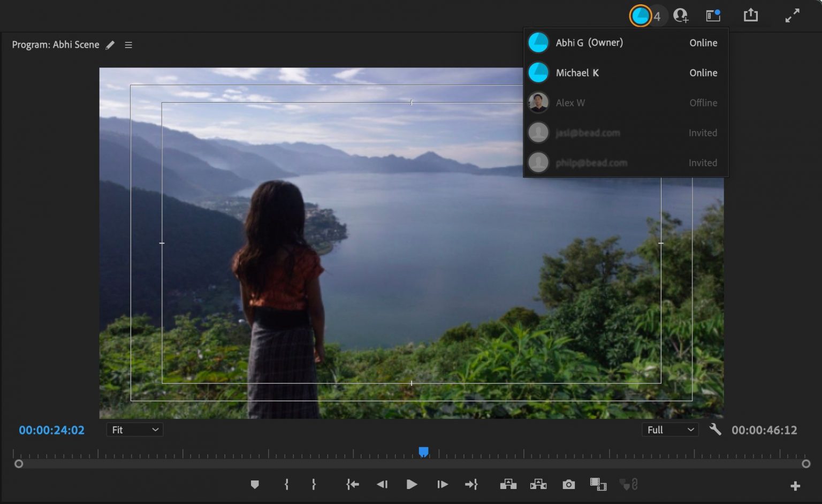Image resolution: width=822 pixels, height=504 pixels.
Task: Select the Export Frame camera icon
Action: (x=568, y=484)
